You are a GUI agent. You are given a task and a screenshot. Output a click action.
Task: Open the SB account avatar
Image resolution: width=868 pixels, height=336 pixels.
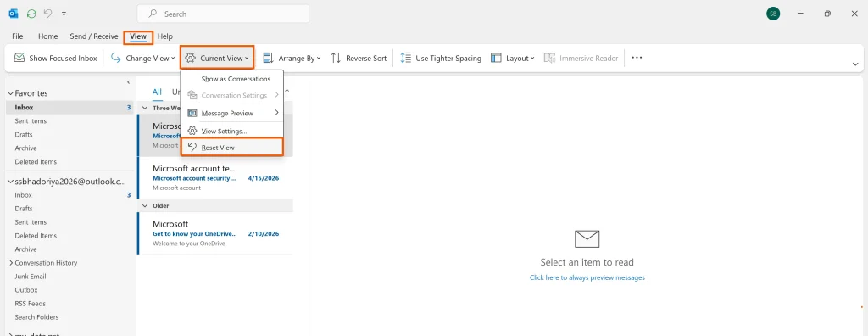[773, 14]
